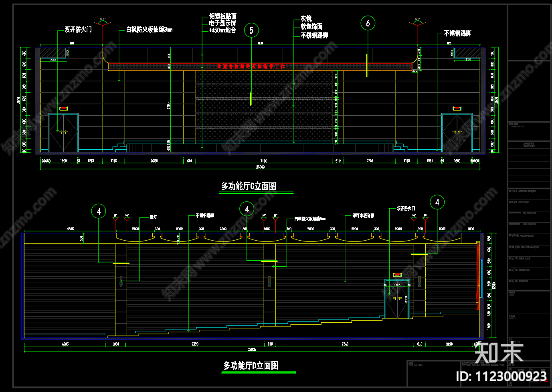Click left double fire door in C elevation
The height and width of the screenshot is (392, 552).
pyautogui.click(x=63, y=133)
